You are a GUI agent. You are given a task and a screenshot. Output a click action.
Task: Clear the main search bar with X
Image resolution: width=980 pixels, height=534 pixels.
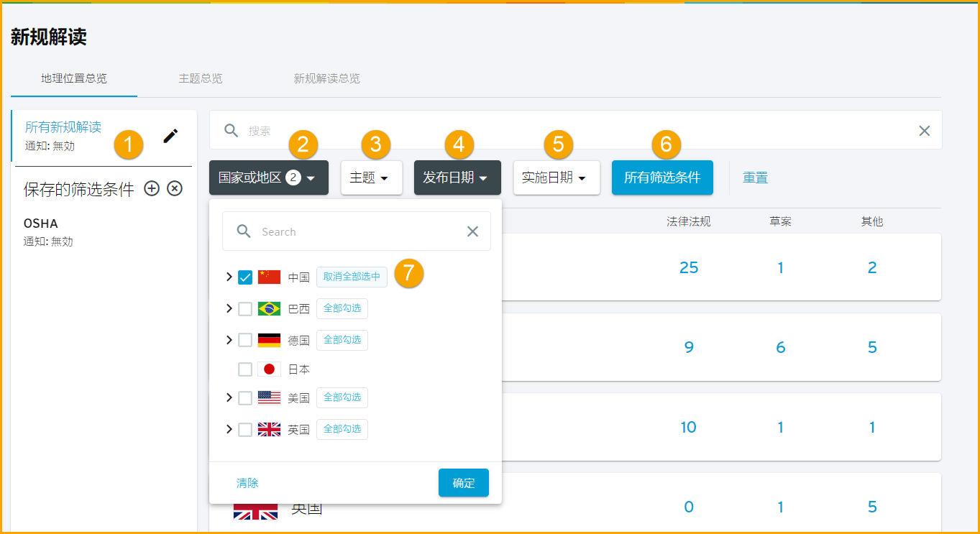(925, 130)
